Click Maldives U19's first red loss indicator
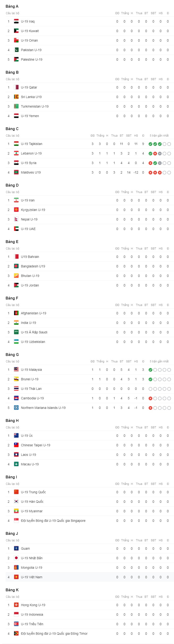 point(150,172)
